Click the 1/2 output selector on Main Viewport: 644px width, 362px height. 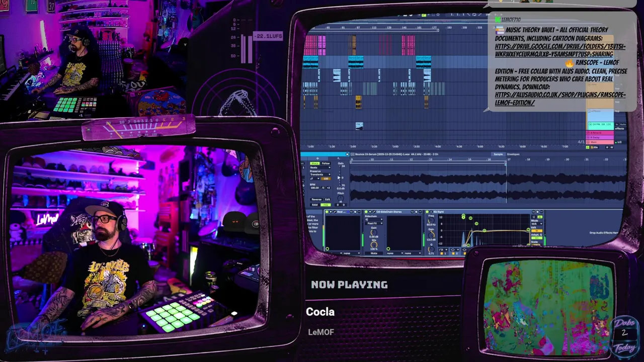pos(619,142)
